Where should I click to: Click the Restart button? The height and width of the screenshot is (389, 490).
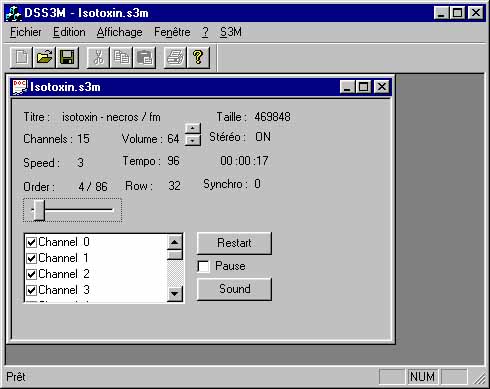234,243
